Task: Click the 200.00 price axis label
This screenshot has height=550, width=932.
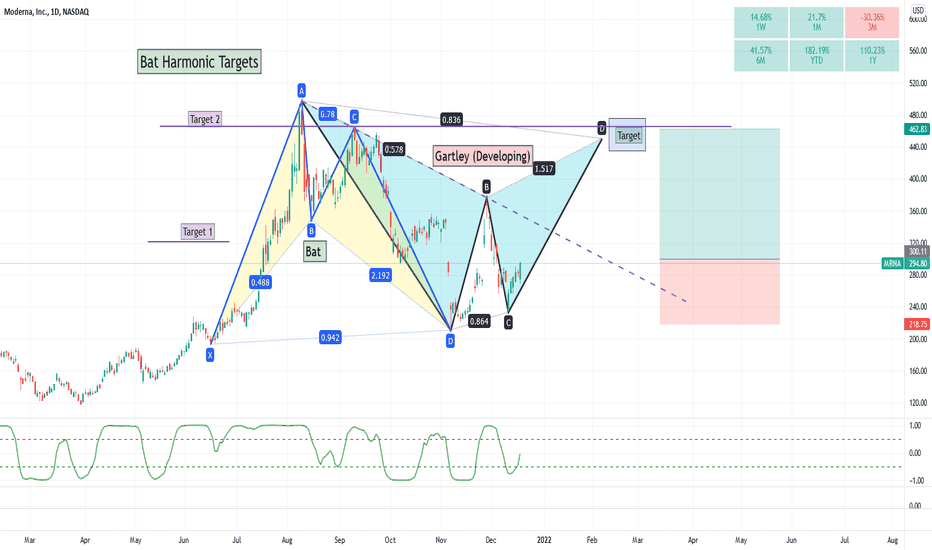Action: (918, 339)
